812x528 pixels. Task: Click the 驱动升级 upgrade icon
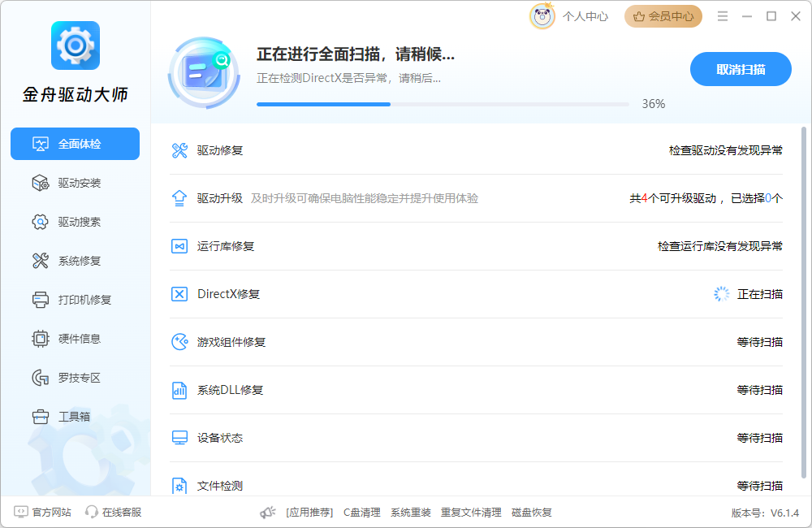pos(179,197)
